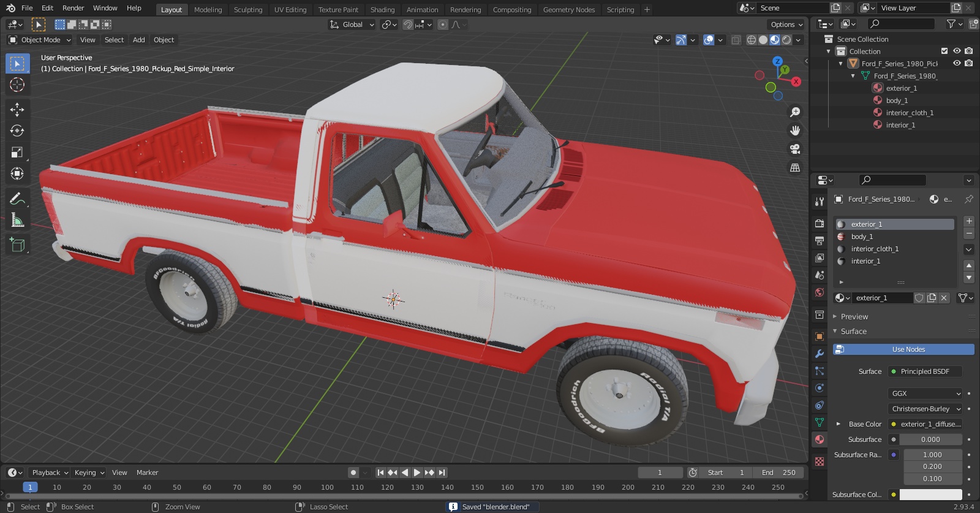Screen dimensions: 980x513
Task: Open Render properties tab
Action: 820,223
